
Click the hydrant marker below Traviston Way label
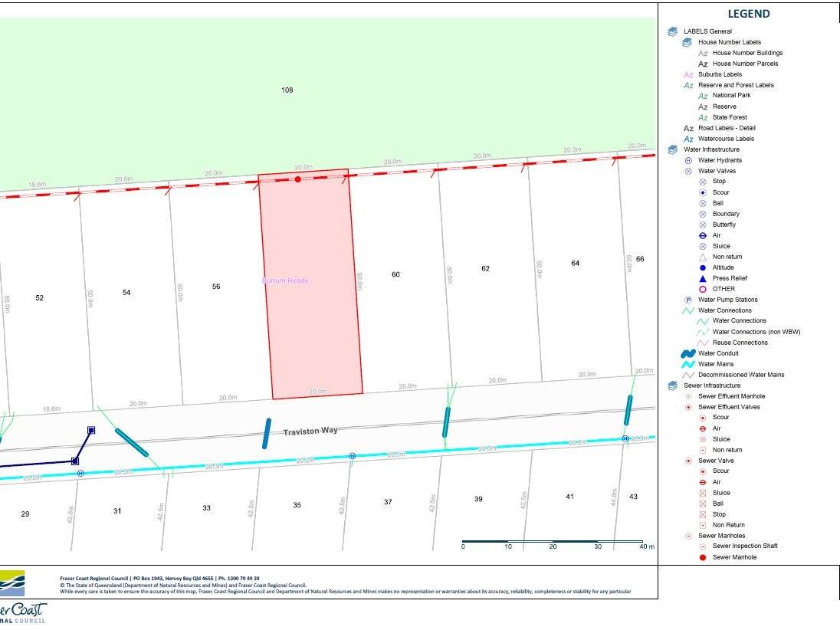[352, 456]
